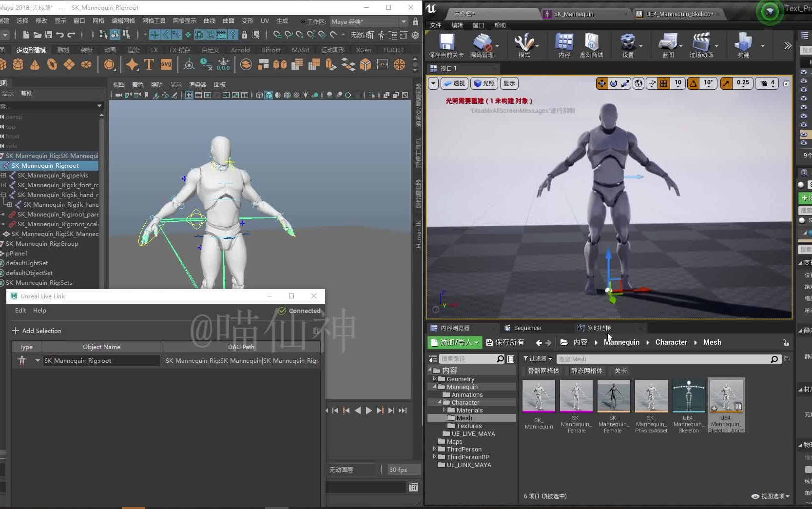Image resolution: width=812 pixels, height=509 pixels.
Task: Select the Type text tool on Maya shelf
Action: coord(149,64)
